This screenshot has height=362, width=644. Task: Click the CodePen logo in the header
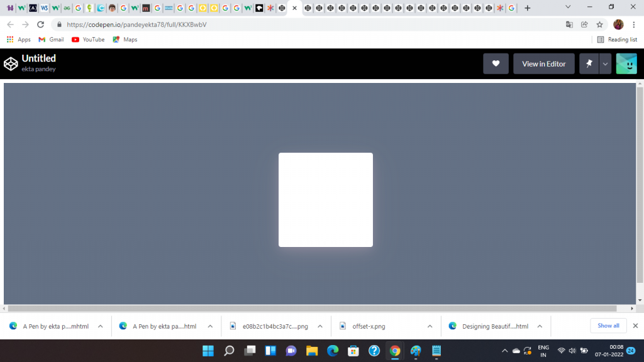[x=11, y=63]
